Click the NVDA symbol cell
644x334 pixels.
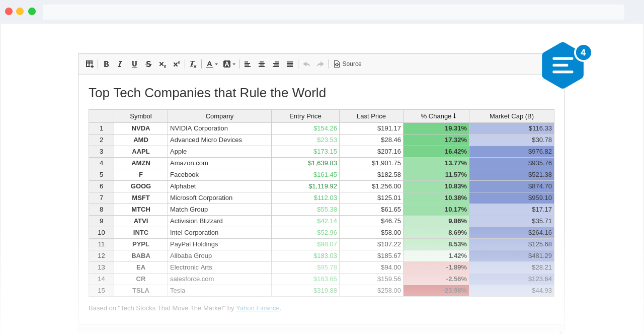pyautogui.click(x=141, y=128)
